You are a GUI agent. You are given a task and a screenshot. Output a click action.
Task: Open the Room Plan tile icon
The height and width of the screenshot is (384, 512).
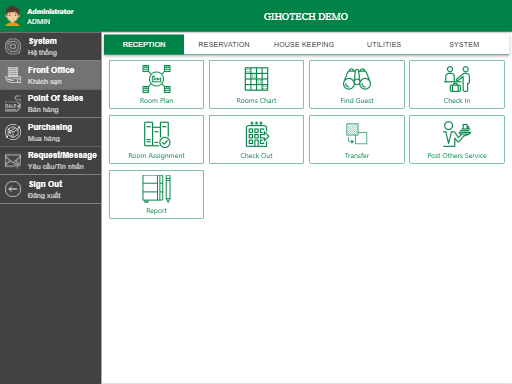[156, 79]
